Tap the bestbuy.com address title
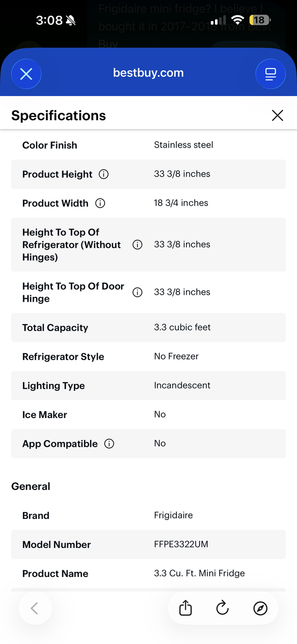 coord(148,73)
